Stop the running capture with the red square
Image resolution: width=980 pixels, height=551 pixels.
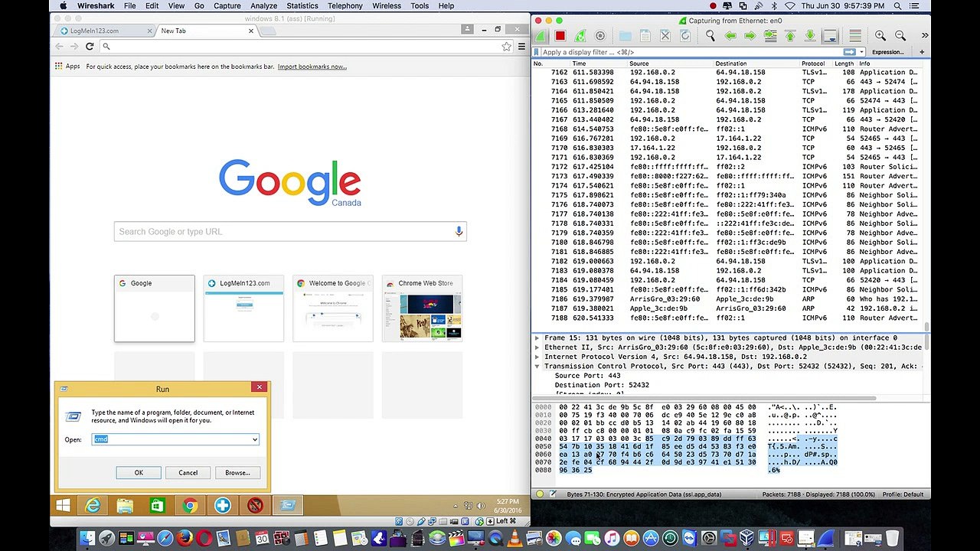pyautogui.click(x=560, y=36)
